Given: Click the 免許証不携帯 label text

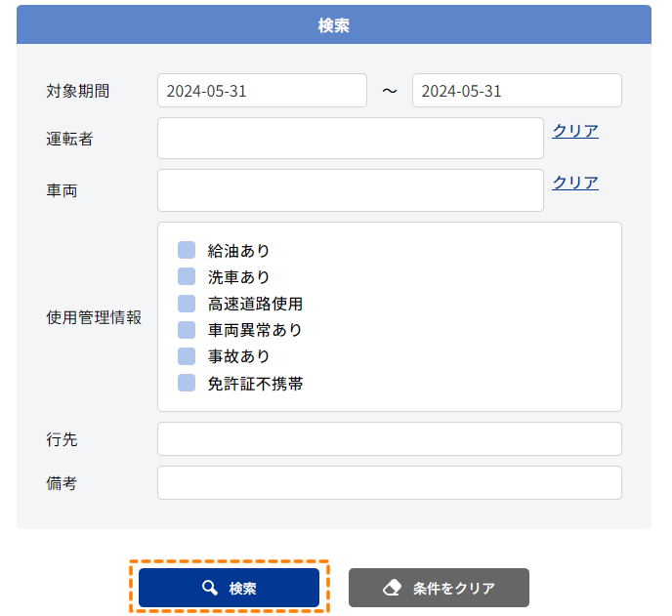Looking at the screenshot, I should [x=256, y=384].
